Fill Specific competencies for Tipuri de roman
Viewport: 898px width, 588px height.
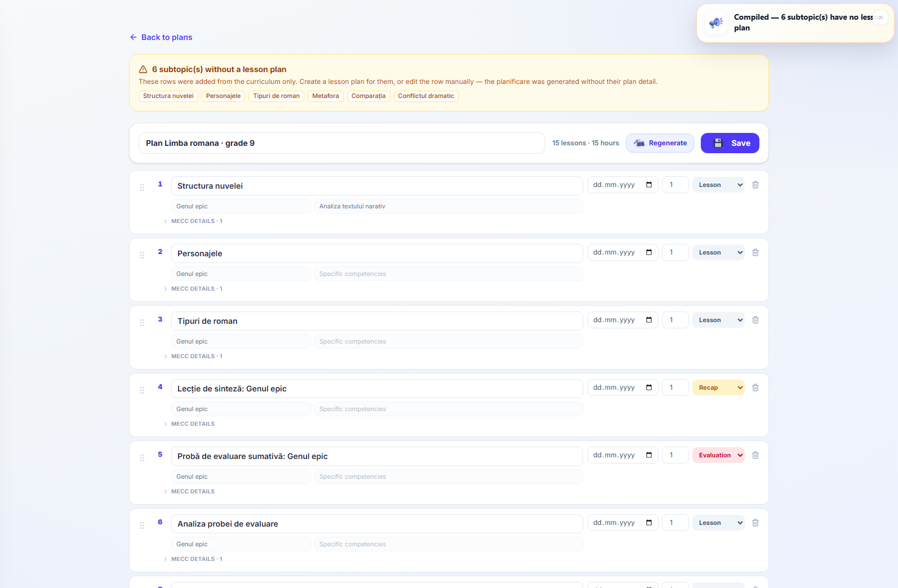click(448, 341)
